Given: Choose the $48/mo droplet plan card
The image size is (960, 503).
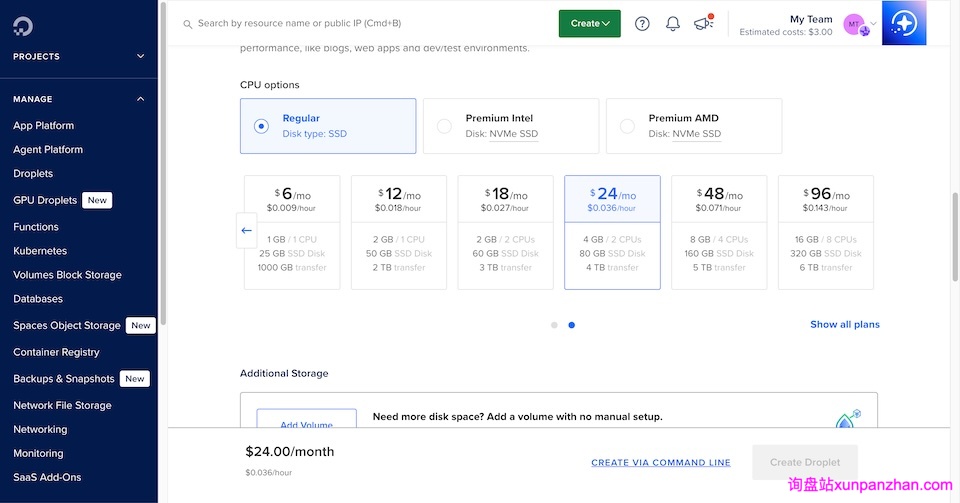Looking at the screenshot, I should coord(718,232).
